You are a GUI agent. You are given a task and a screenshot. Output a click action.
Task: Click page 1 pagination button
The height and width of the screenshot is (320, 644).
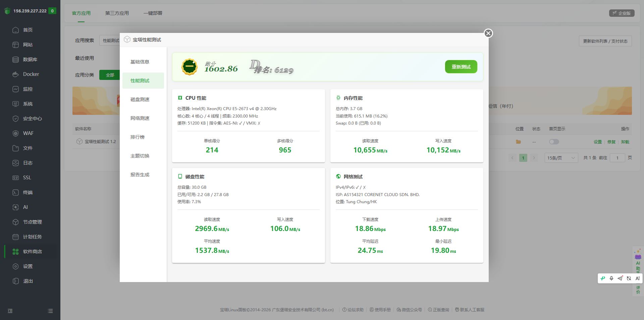523,158
